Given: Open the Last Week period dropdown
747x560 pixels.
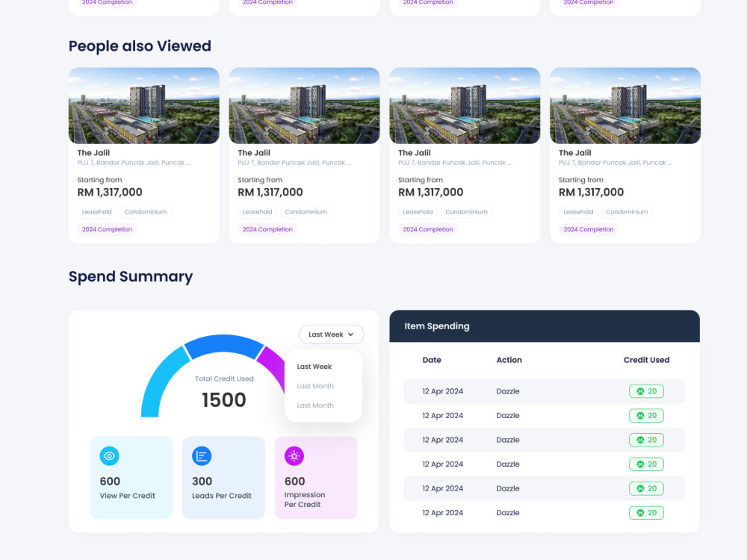Looking at the screenshot, I should click(x=331, y=335).
